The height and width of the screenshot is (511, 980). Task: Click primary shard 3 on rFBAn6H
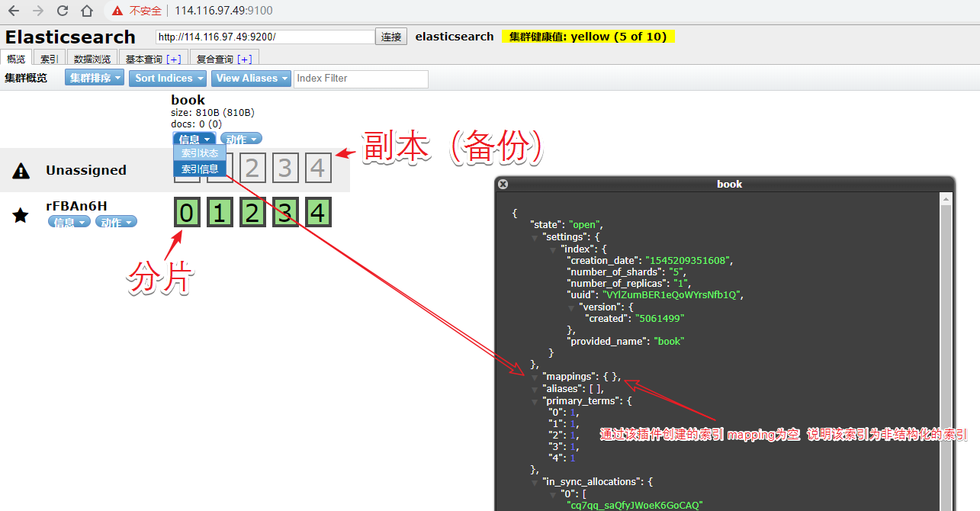(284, 214)
